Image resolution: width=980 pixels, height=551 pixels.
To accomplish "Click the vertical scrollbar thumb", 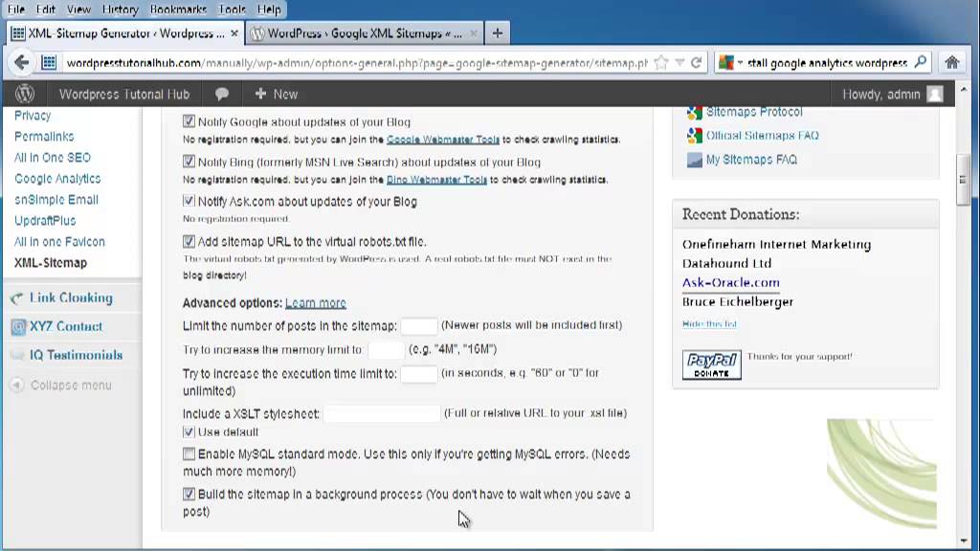I will pos(963,179).
